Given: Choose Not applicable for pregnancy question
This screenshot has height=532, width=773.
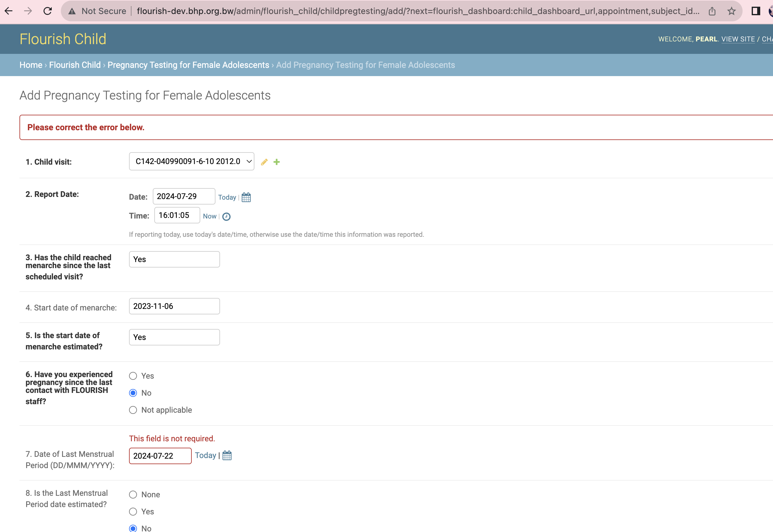Looking at the screenshot, I should pyautogui.click(x=133, y=410).
